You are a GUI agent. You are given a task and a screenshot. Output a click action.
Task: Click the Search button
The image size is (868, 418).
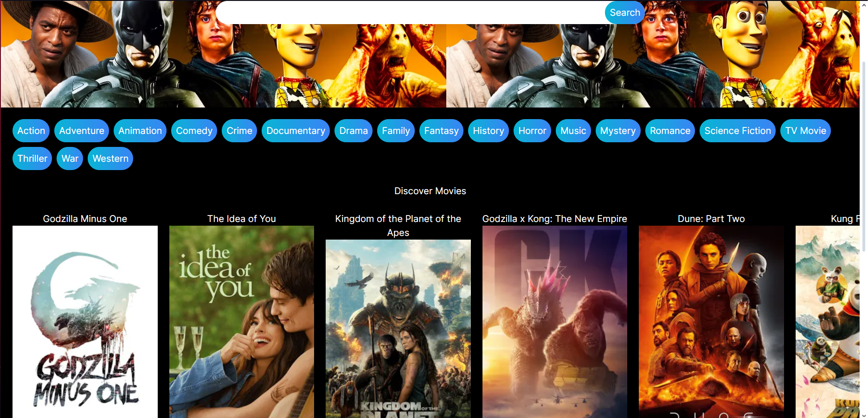pyautogui.click(x=624, y=13)
